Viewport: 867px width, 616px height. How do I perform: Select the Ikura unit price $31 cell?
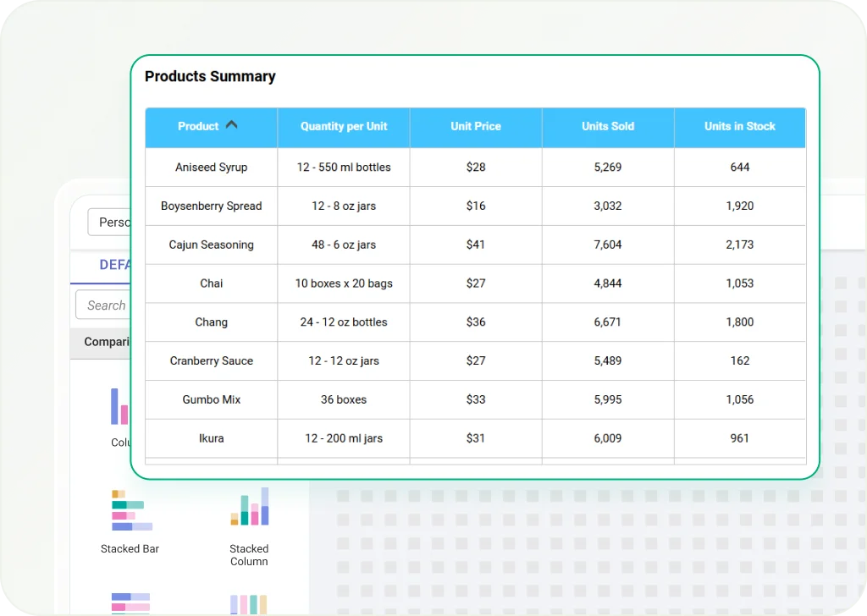coord(476,438)
